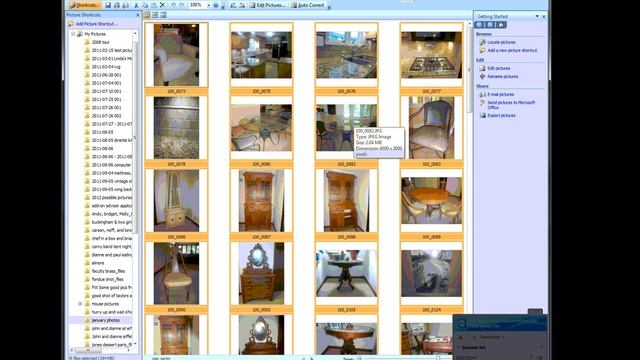640x360 pixels.
Task: Click the Cut scissors icon
Action: click(136, 5)
